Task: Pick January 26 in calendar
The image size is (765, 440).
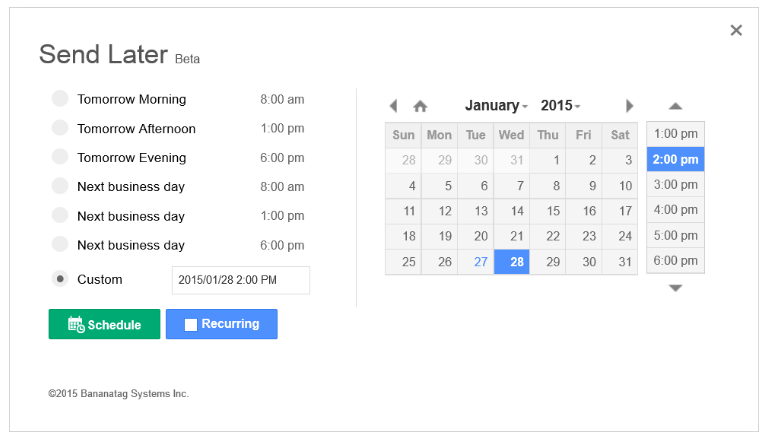Action: (440, 262)
